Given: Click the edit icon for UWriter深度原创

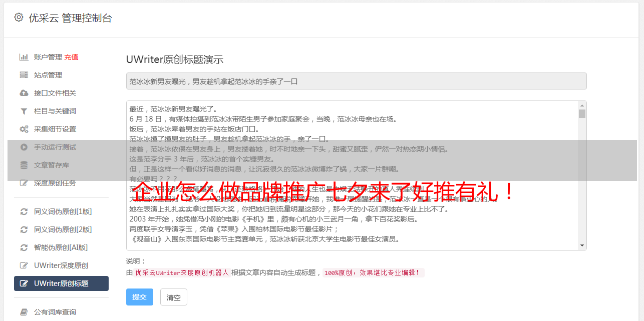Looking at the screenshot, I should (24, 265).
